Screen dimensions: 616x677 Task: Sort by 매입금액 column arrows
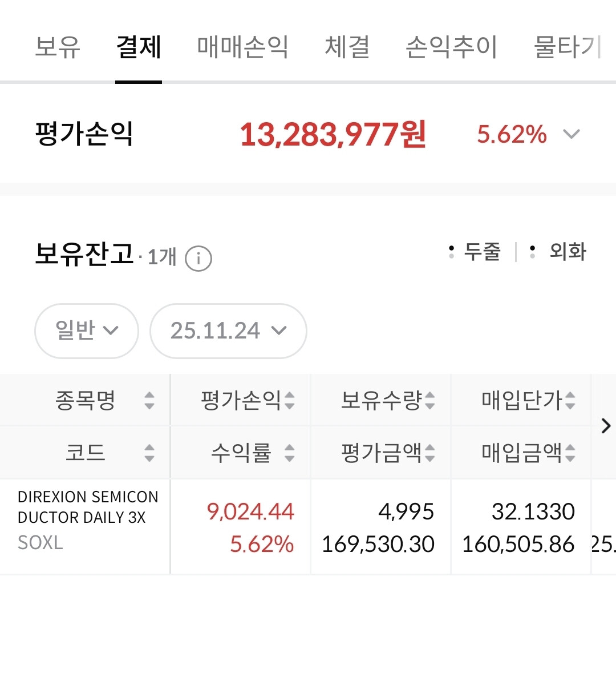(570, 453)
